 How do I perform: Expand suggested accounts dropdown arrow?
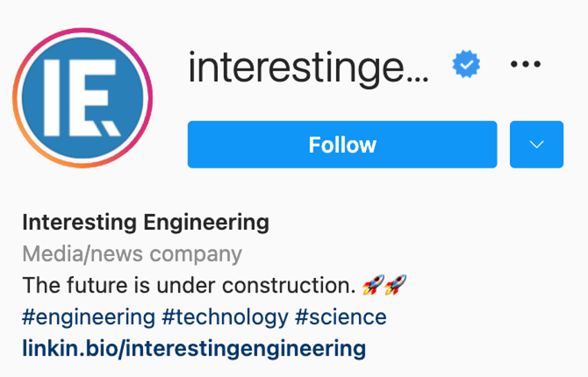pyautogui.click(x=537, y=145)
